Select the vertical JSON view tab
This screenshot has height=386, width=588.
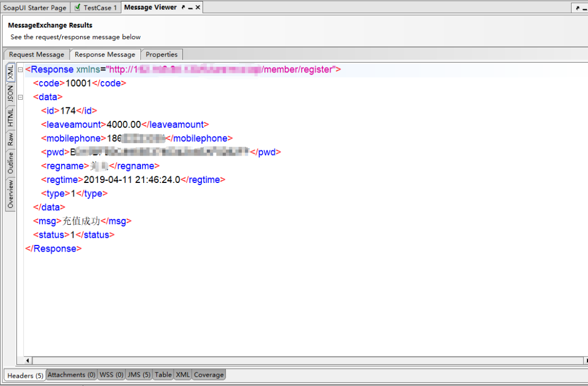[x=10, y=94]
